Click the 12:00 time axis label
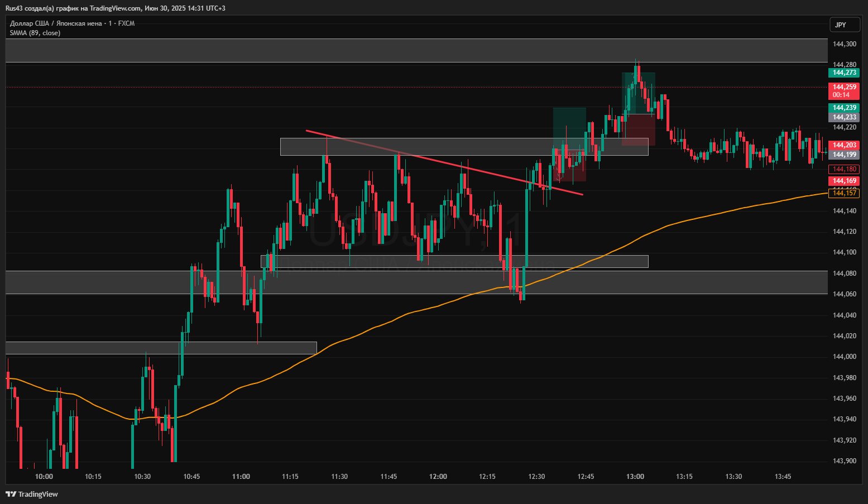 tap(438, 477)
